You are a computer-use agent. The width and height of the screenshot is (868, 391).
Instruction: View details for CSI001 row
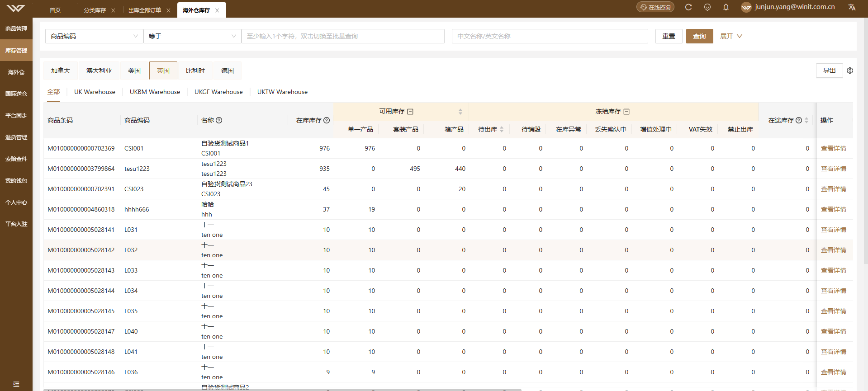click(833, 148)
